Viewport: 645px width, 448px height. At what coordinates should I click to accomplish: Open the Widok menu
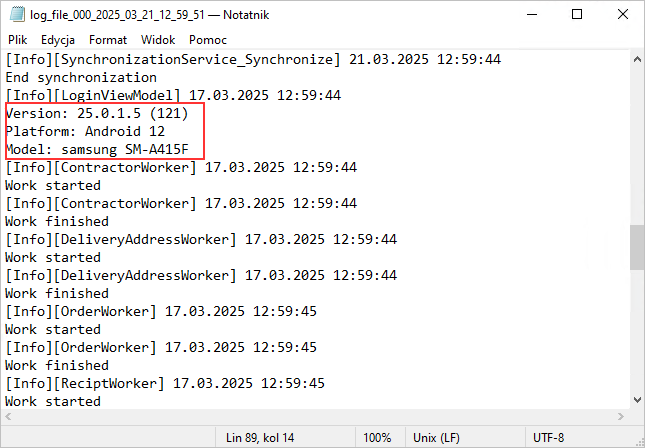[158, 40]
